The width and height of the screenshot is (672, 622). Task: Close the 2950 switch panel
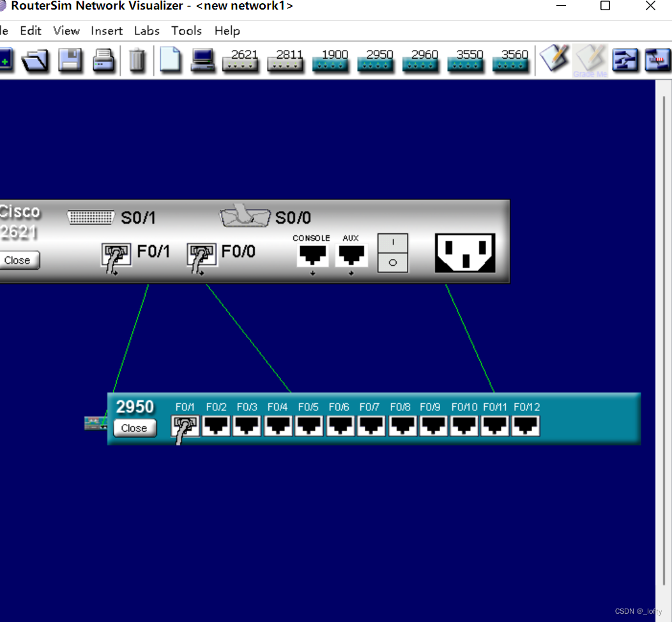[x=135, y=428]
